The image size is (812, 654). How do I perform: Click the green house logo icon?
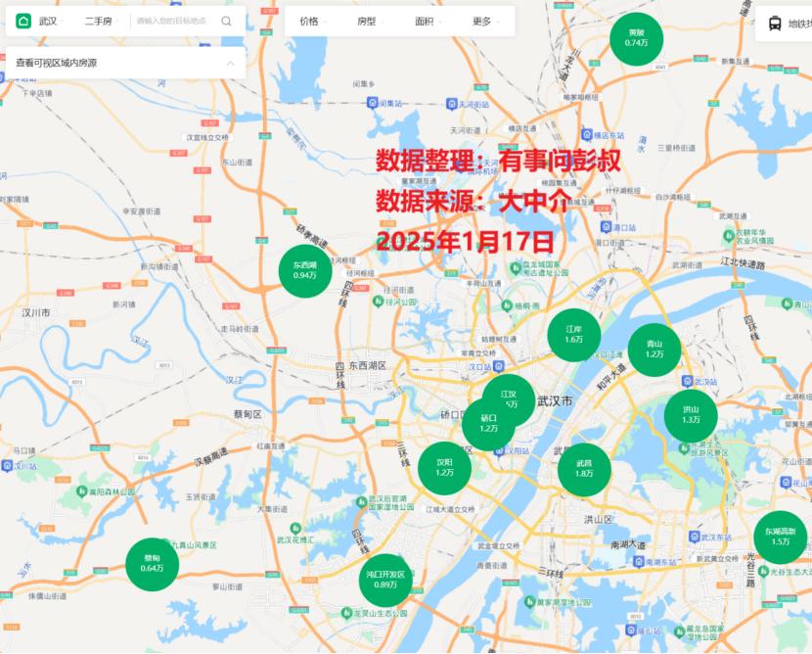click(x=23, y=21)
